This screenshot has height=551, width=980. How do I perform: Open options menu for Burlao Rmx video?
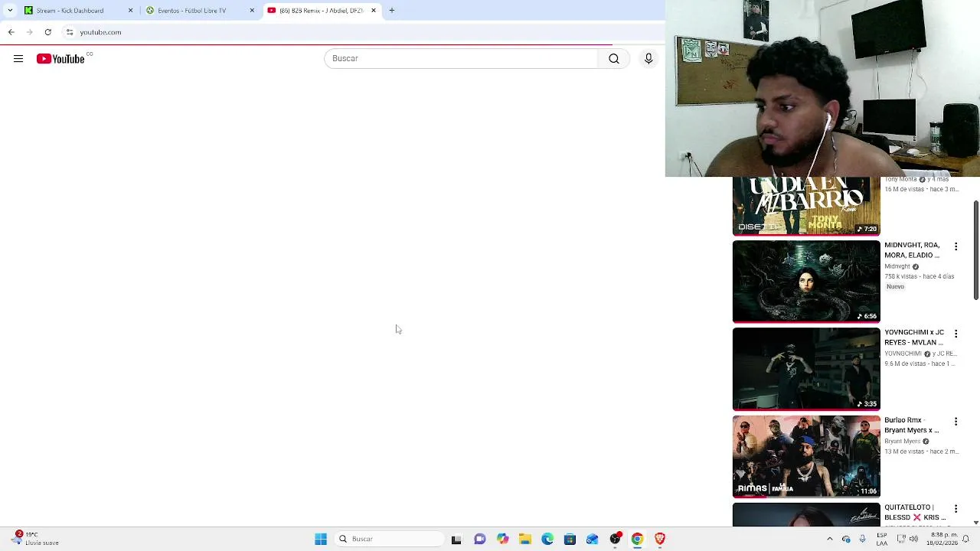click(x=955, y=422)
